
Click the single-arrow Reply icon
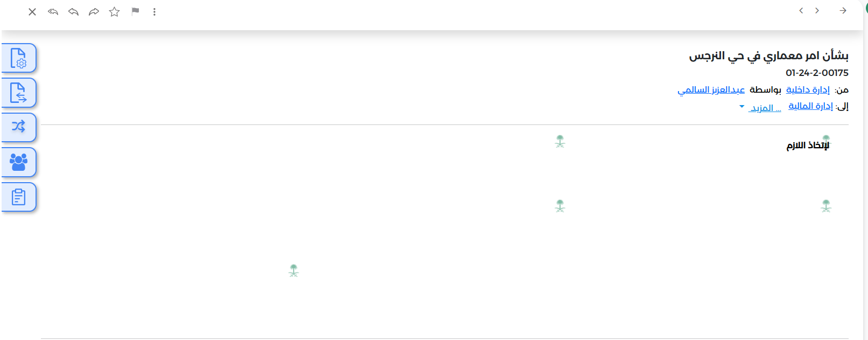74,12
